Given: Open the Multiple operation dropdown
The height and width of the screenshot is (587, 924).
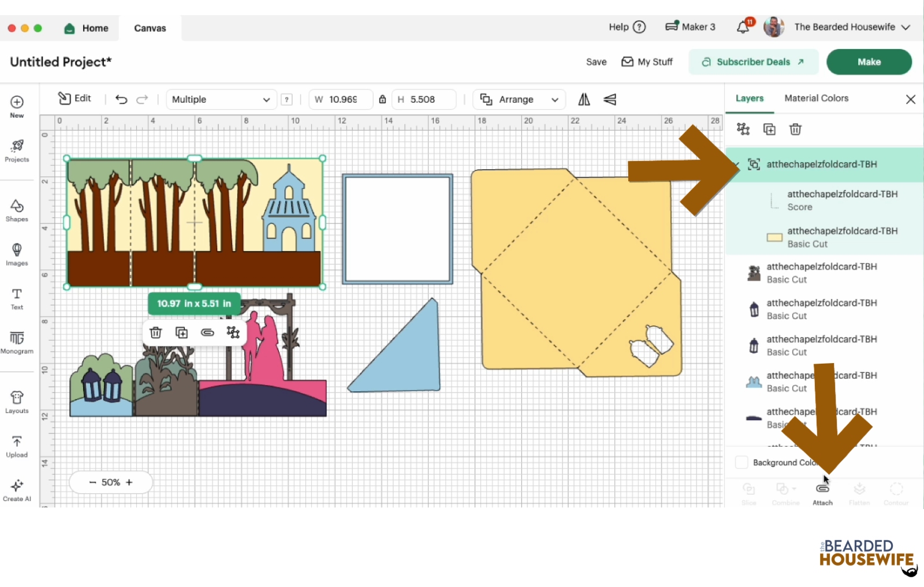Looking at the screenshot, I should [x=221, y=99].
